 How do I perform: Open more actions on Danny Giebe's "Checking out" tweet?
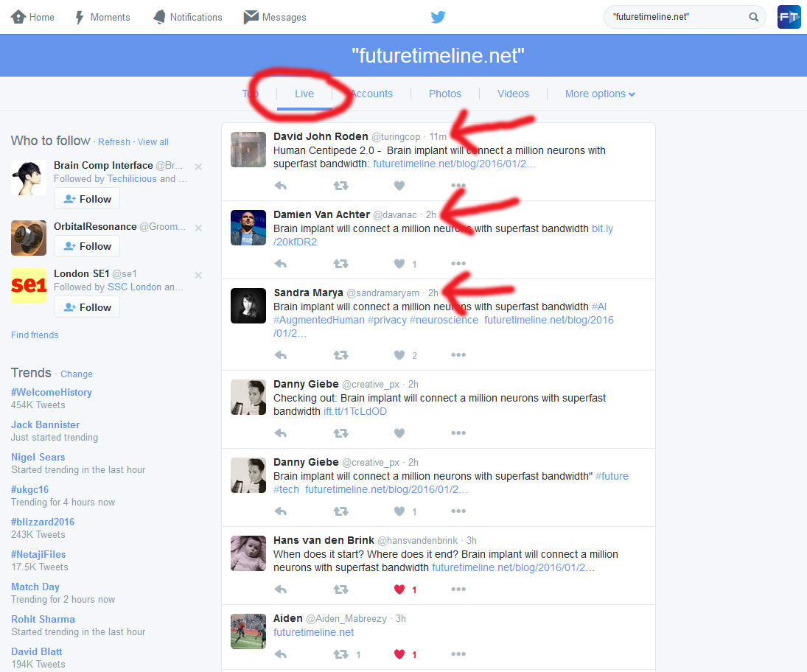[458, 433]
